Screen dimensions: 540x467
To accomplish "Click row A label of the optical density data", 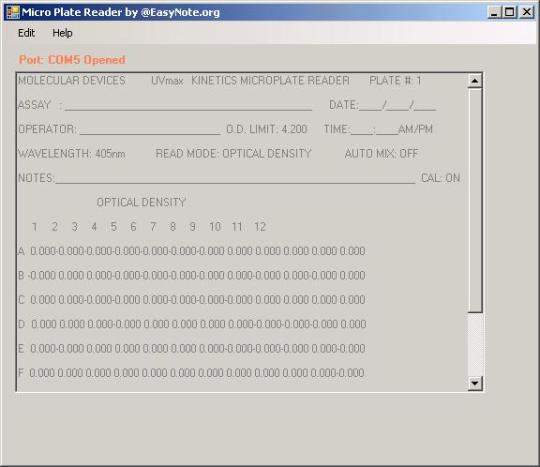I will [21, 251].
